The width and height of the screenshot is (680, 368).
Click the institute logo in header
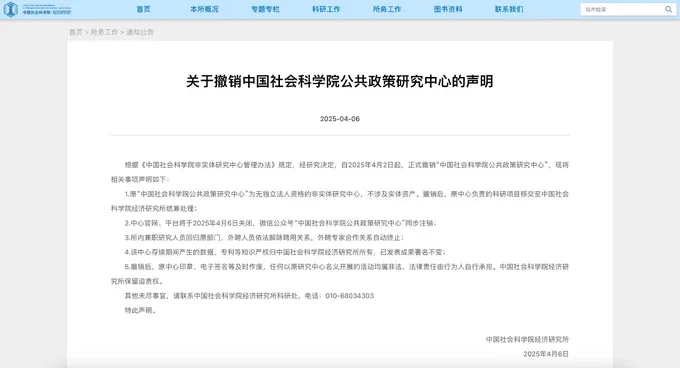[37, 9]
